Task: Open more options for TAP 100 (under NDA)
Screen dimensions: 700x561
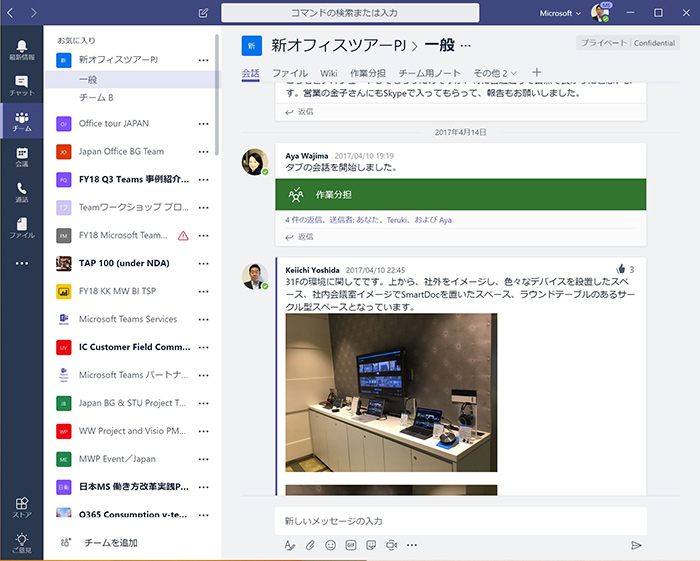Action: click(x=204, y=263)
